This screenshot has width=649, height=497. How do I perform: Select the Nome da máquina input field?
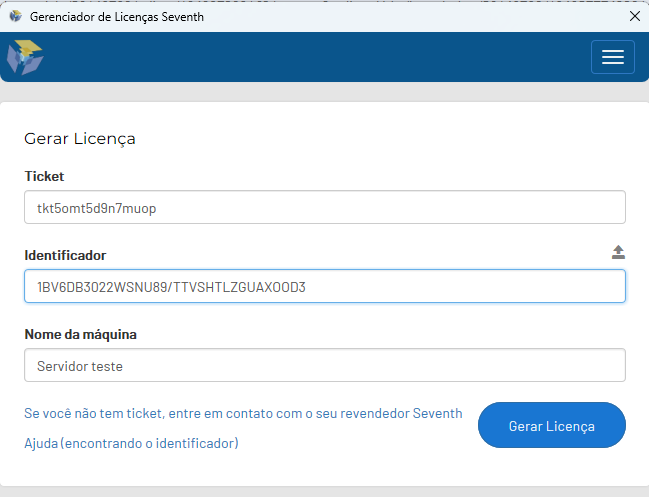[324, 366]
